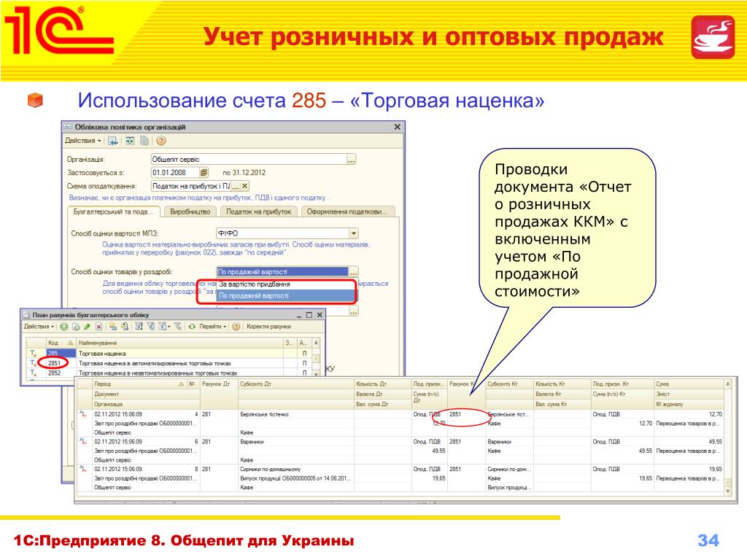Click help icon in Облікова політика toolbar
Image resolution: width=747 pixels, height=560 pixels.
pos(160,141)
